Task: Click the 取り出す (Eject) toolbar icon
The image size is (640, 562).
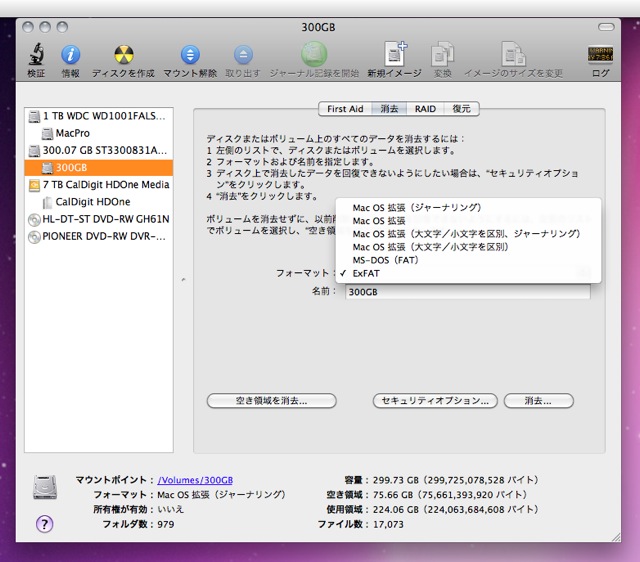Action: click(x=243, y=55)
